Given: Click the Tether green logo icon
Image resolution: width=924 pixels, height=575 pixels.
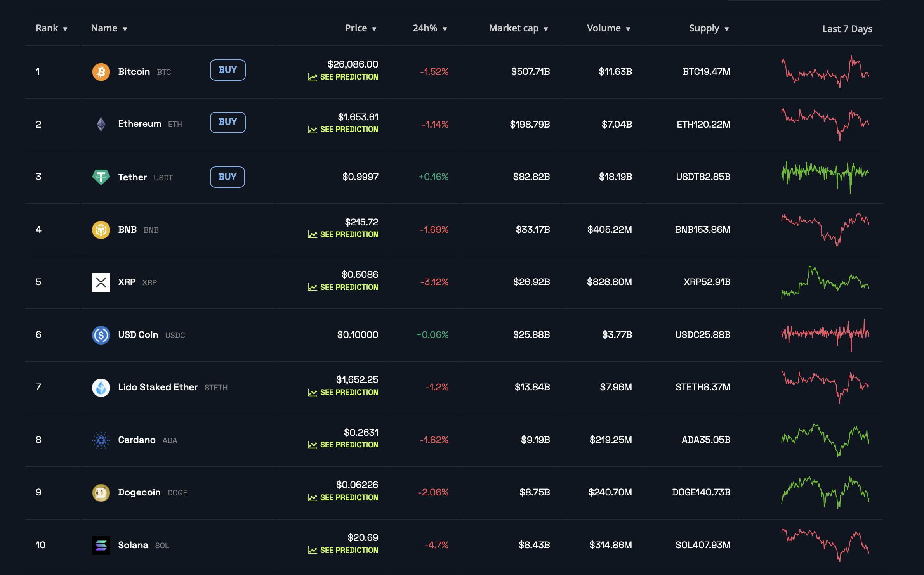Looking at the screenshot, I should pos(101,177).
